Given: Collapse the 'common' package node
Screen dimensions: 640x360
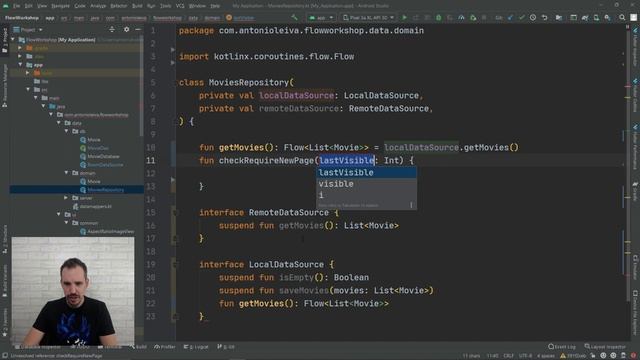Looking at the screenshot, I should [x=67, y=222].
